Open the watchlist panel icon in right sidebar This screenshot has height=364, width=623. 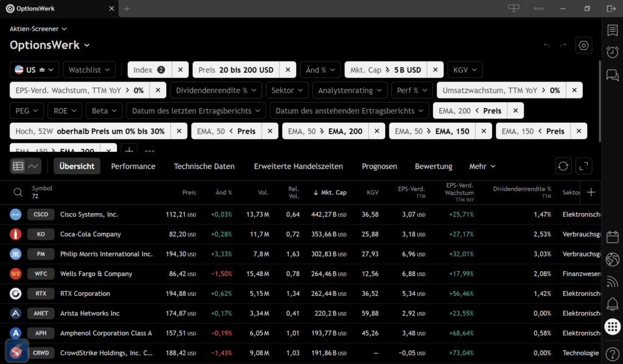pyautogui.click(x=612, y=30)
